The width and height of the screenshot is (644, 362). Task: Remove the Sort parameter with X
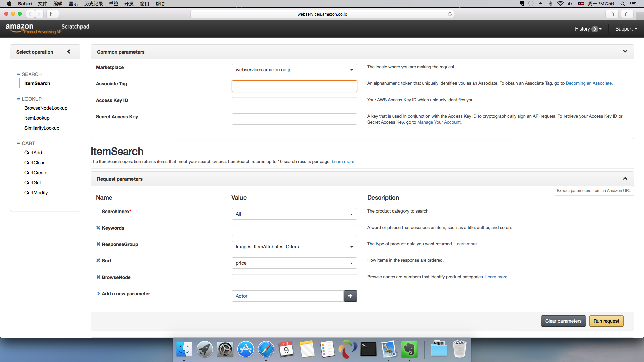98,260
